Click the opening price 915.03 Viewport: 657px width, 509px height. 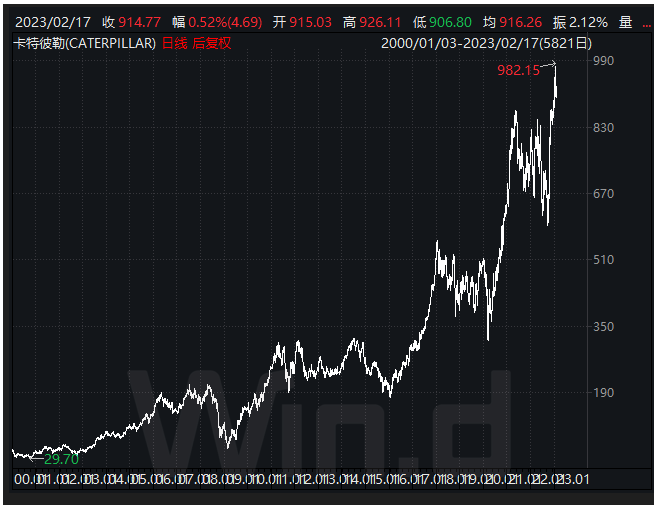310,22
